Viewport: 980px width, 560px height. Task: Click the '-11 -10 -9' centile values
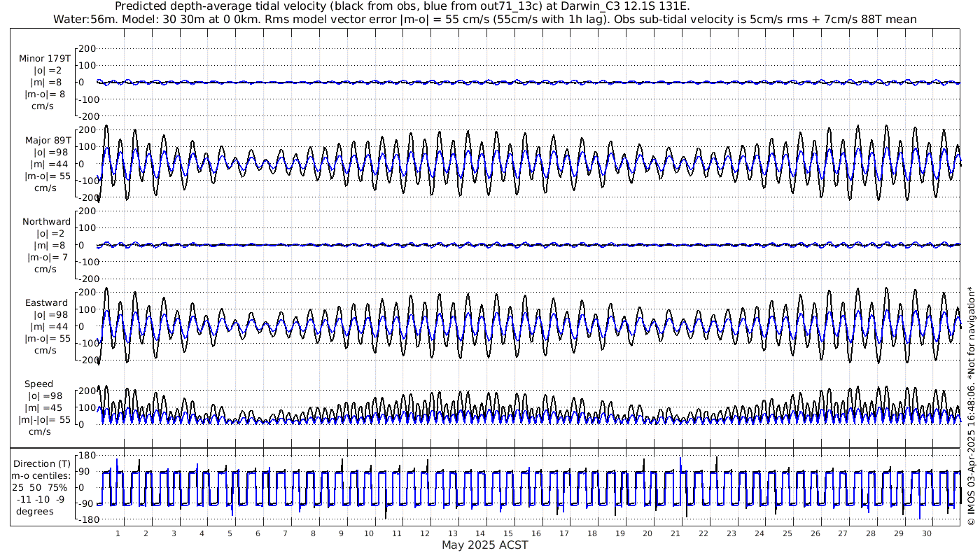(39, 498)
